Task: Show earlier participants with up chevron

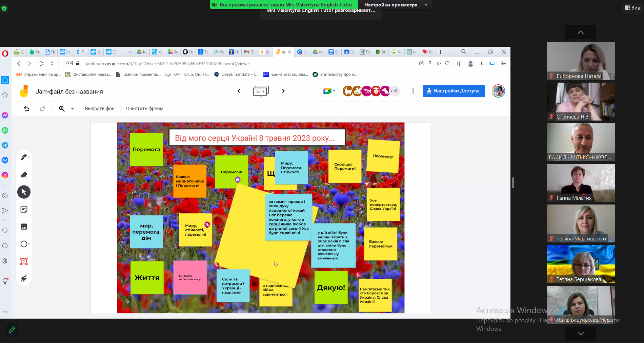Action: coord(581,32)
